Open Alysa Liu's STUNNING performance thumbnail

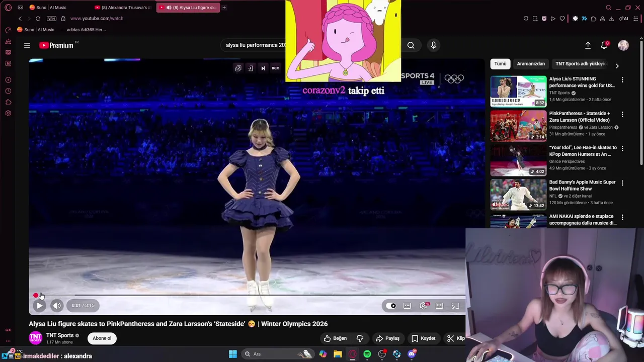click(518, 91)
